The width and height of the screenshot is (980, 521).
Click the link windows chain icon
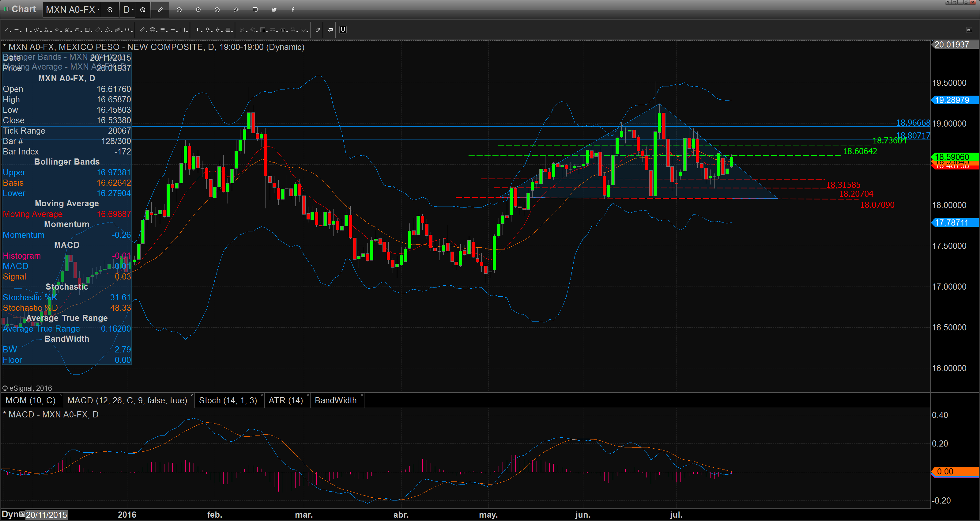(x=236, y=10)
